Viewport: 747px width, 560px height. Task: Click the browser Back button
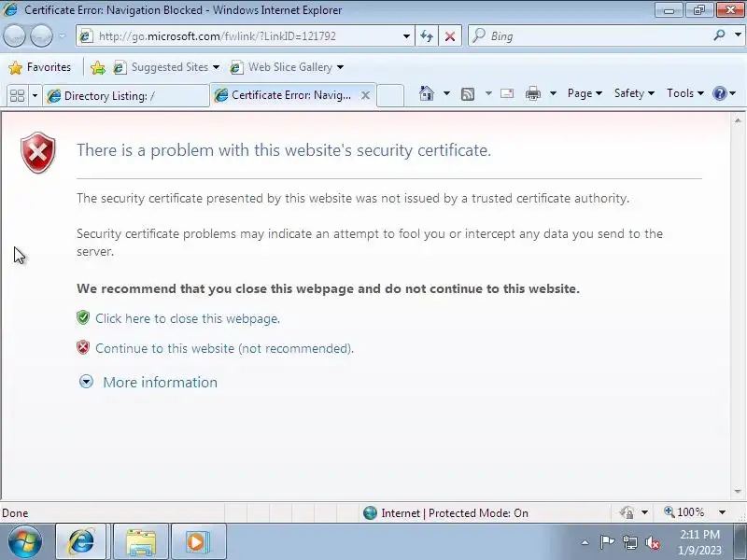14,35
